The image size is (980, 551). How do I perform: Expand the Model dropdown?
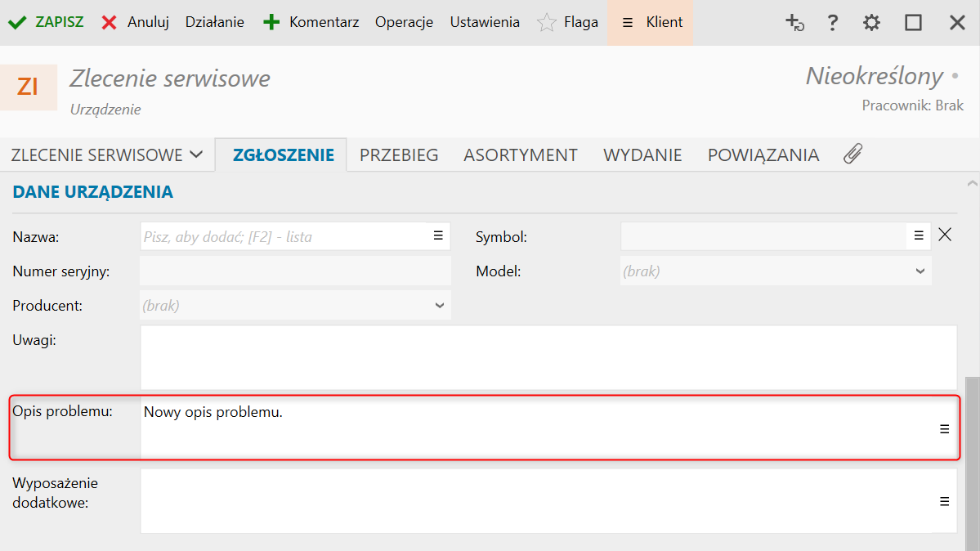coord(920,271)
